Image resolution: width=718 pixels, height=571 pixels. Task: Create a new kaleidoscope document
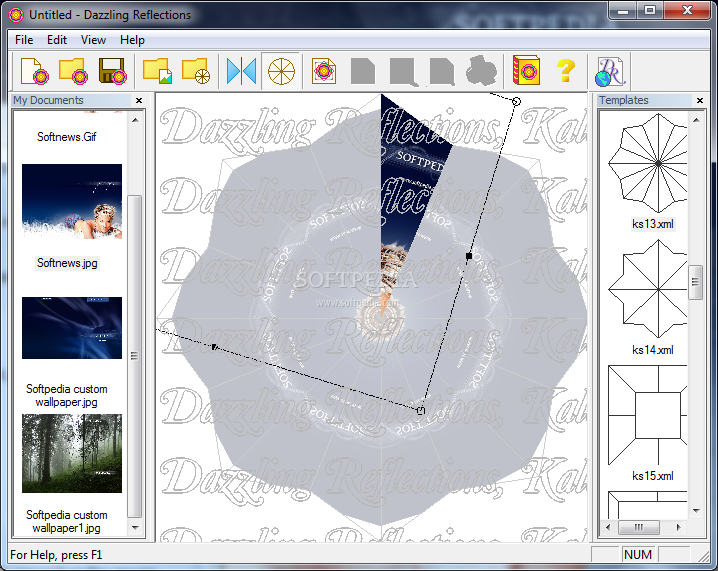point(35,71)
